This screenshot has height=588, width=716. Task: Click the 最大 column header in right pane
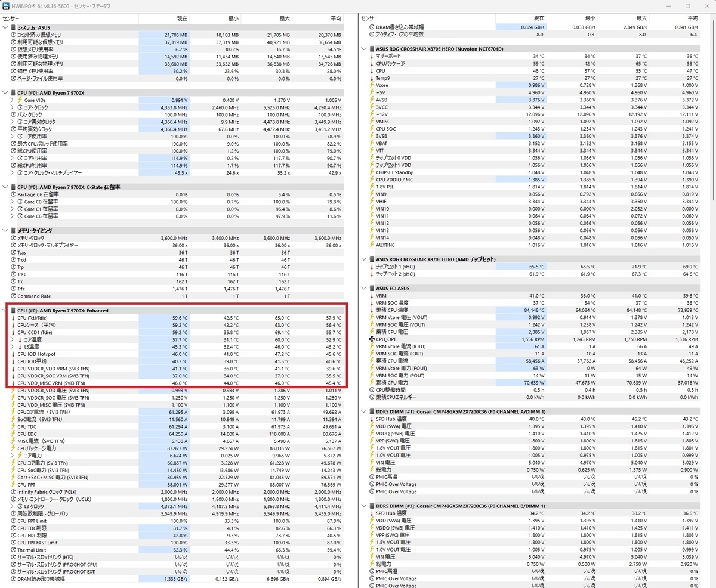tap(623, 18)
